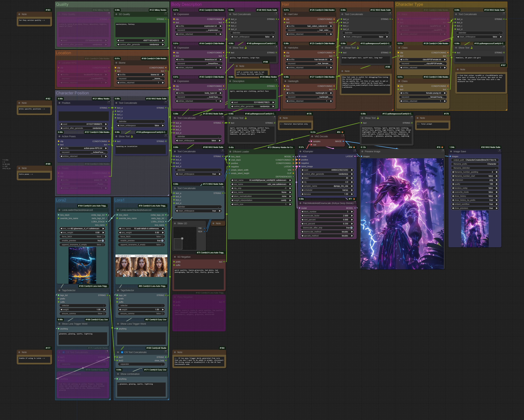524x420 pixels.
Task: Decrease KSampler cfg using the left arrow
Action: [x=302, y=182]
